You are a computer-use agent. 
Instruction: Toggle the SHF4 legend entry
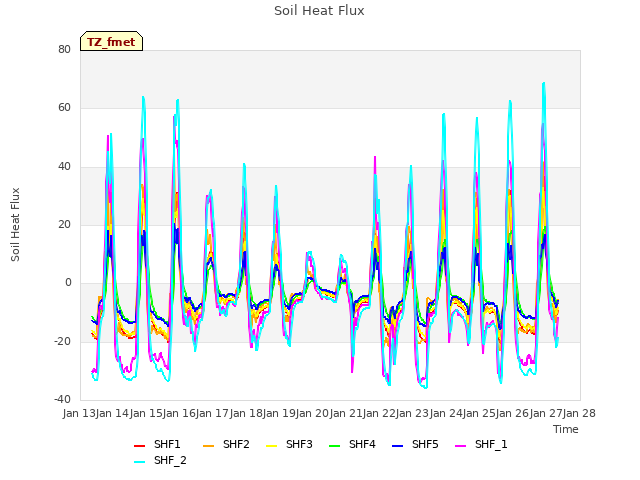click(x=352, y=444)
